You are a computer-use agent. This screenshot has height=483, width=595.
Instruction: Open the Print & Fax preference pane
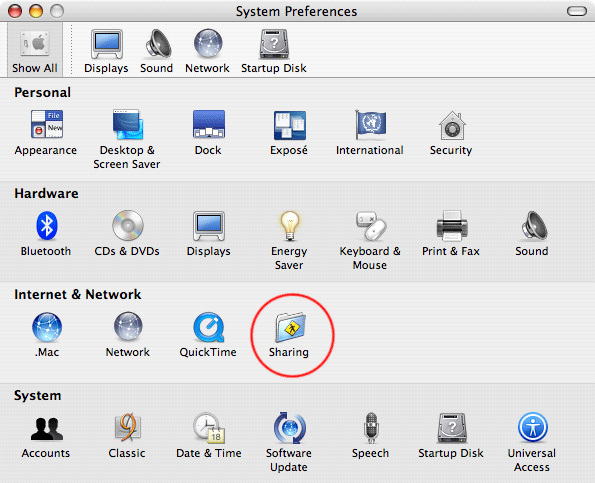coord(451,234)
